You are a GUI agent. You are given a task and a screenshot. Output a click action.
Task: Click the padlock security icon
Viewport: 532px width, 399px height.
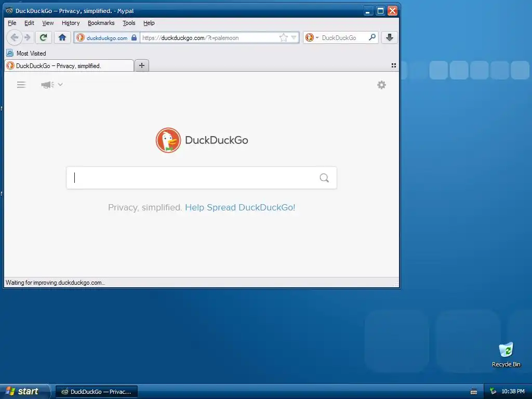click(134, 37)
